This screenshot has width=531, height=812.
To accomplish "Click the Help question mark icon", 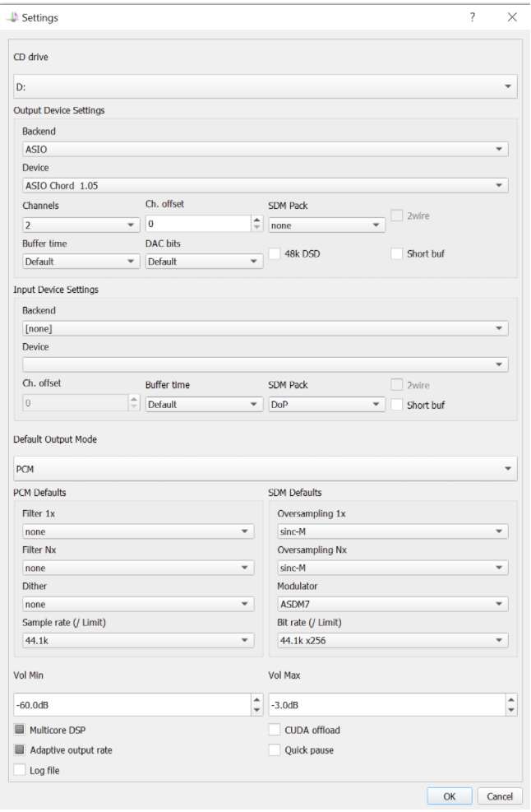I will point(472,17).
